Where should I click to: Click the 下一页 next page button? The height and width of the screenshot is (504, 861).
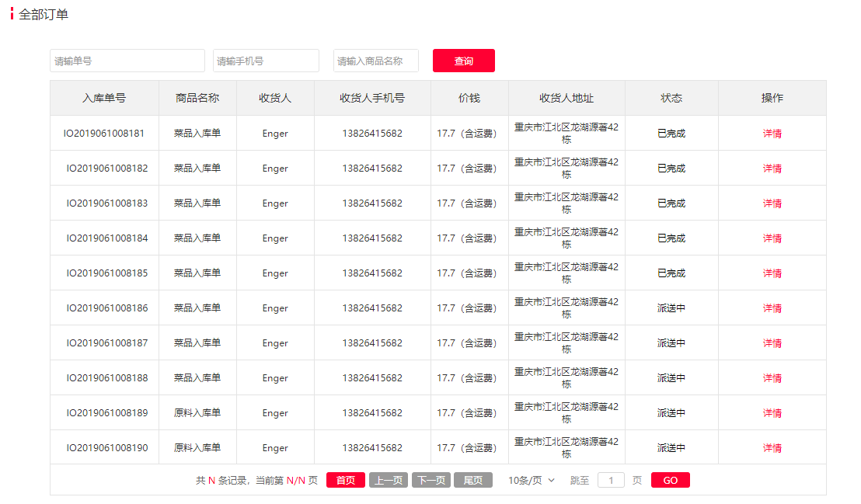point(431,480)
